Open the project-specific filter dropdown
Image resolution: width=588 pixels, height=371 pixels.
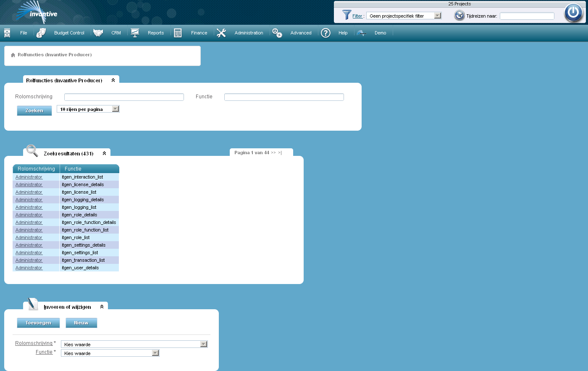point(404,16)
